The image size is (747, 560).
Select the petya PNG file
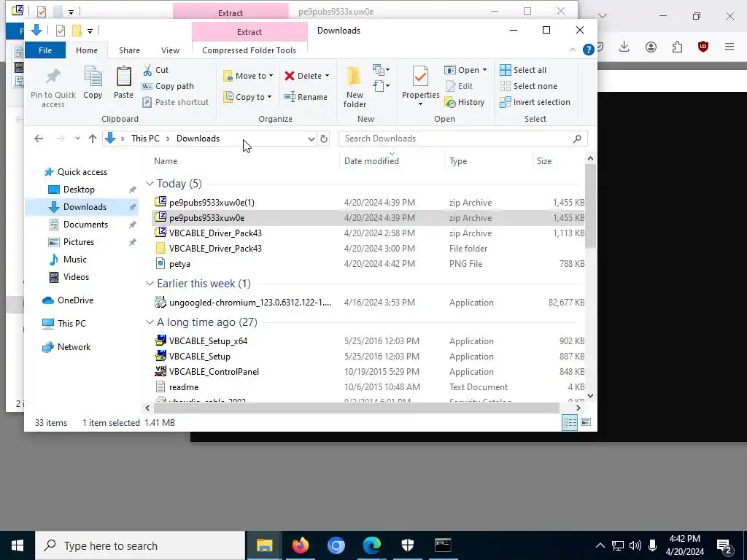pos(367,264)
